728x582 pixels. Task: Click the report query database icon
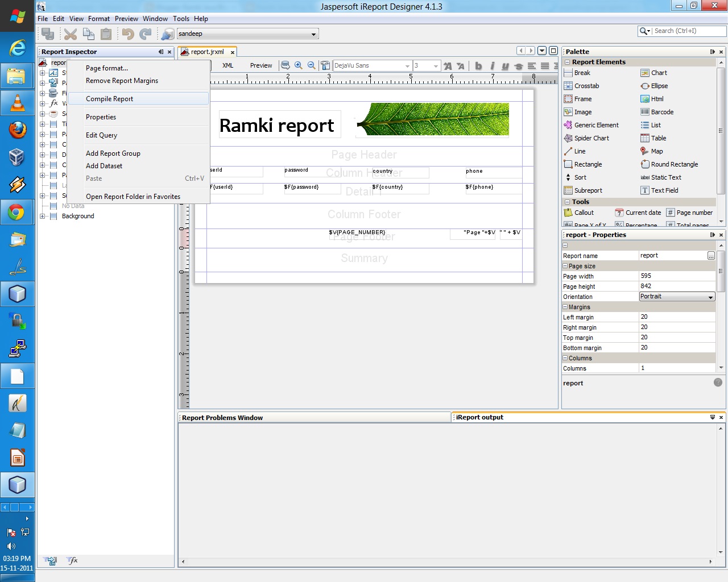tap(286, 65)
